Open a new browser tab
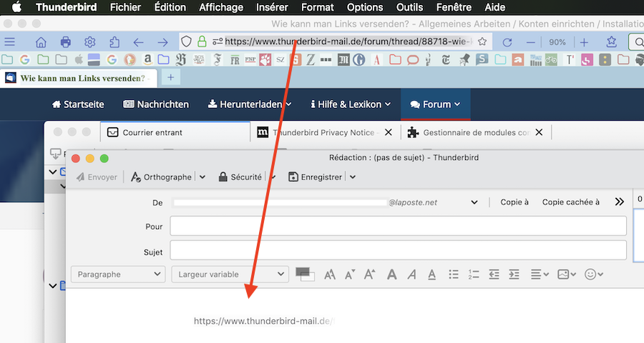The width and height of the screenshot is (644, 343). pyautogui.click(x=171, y=77)
